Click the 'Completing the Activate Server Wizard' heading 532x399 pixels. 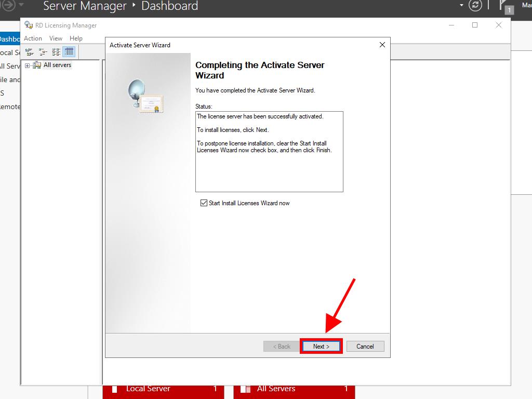coord(260,70)
